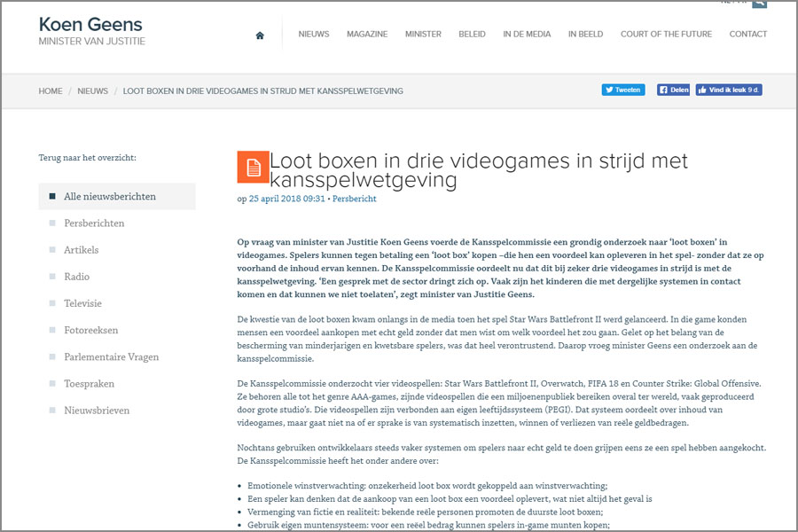798x532 pixels.
Task: Select Toespraken in sidebar
Action: pyautogui.click(x=89, y=384)
